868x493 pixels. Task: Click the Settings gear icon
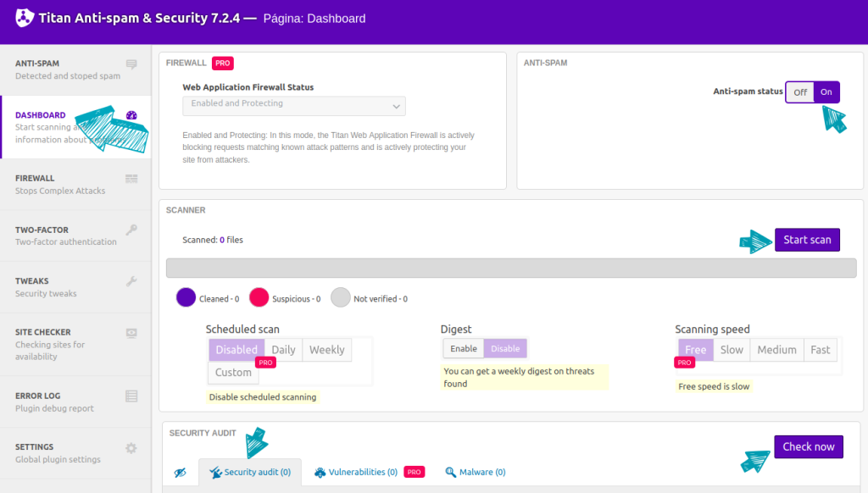click(x=131, y=447)
